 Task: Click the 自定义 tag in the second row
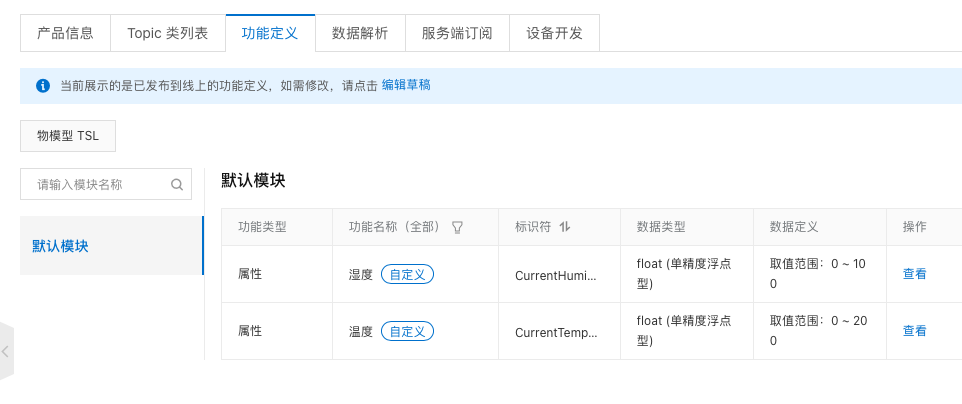pyautogui.click(x=407, y=331)
